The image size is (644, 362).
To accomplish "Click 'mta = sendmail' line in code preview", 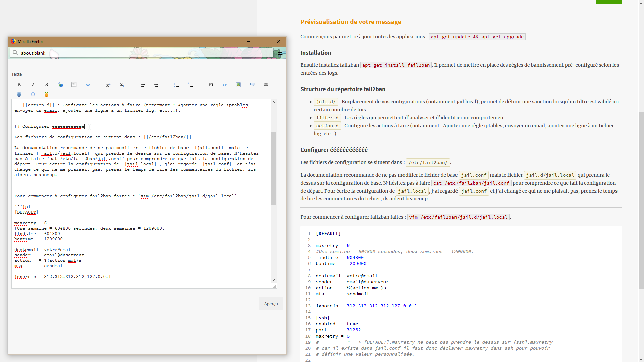I will point(342,294).
